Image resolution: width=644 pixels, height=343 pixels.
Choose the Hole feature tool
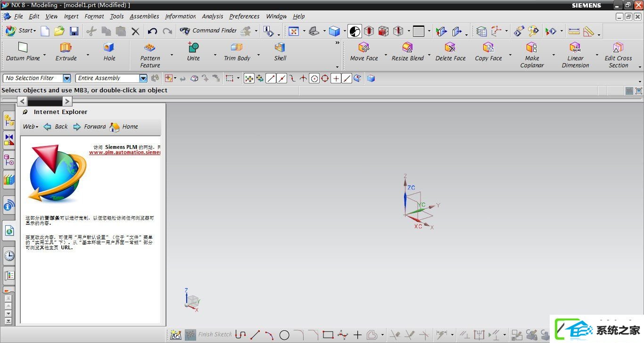[109, 51]
